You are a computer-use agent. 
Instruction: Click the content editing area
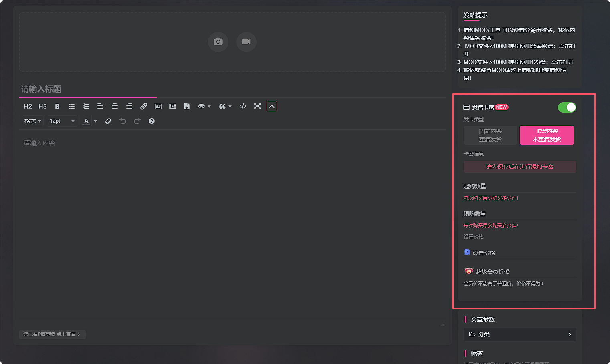[232, 224]
